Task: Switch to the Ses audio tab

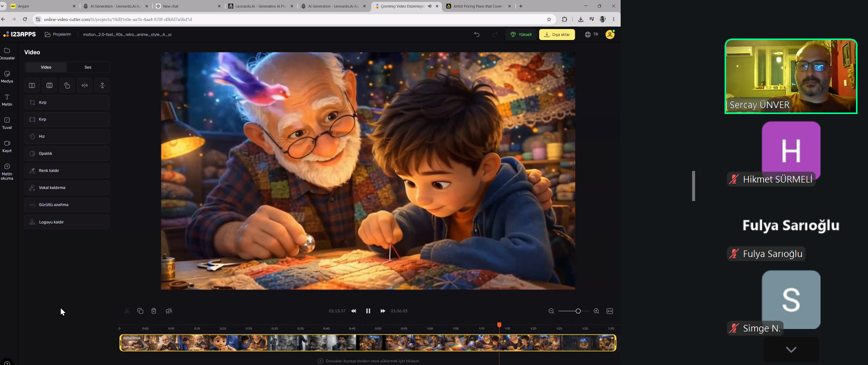Action: point(88,67)
